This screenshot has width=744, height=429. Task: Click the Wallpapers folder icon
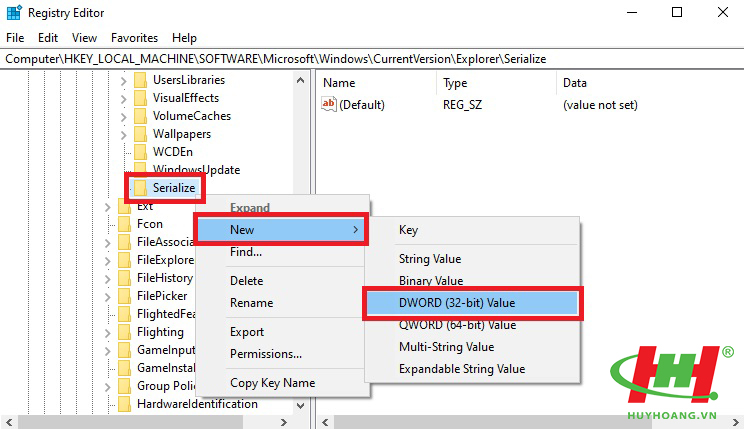point(140,134)
